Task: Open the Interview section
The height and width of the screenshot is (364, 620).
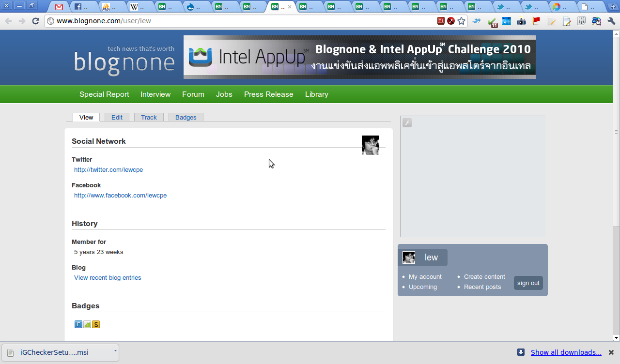Action: [x=155, y=94]
